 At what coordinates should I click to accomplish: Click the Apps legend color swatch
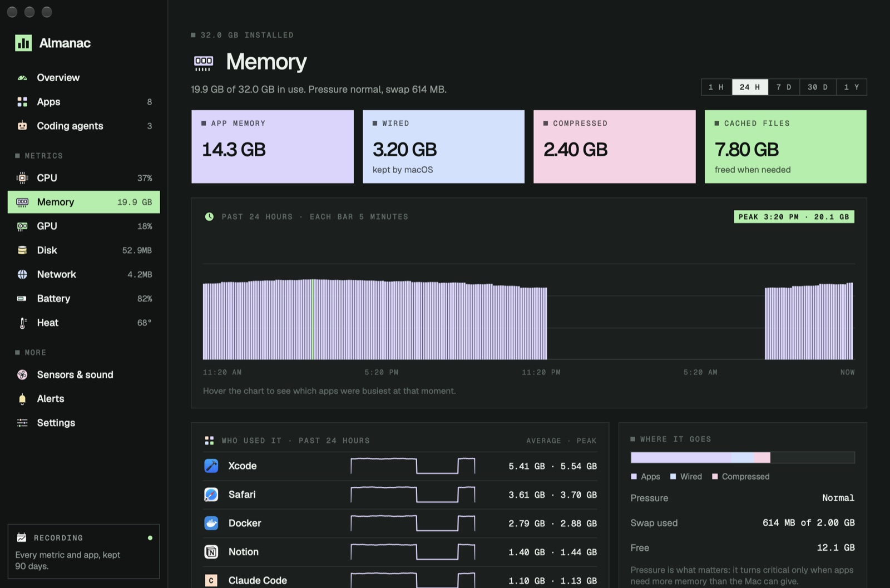[x=634, y=477]
